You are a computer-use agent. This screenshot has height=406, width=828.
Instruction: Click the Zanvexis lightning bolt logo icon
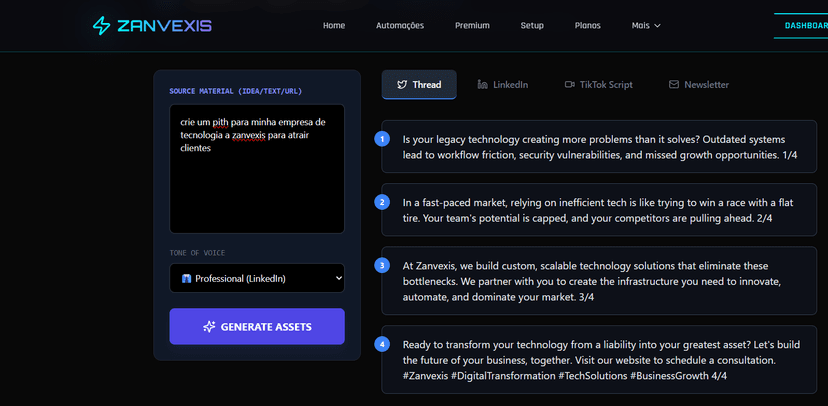point(101,26)
